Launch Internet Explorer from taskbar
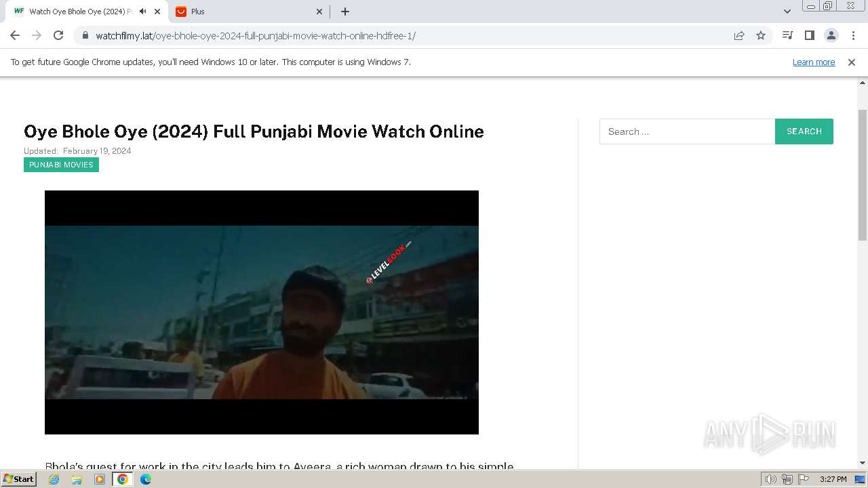 (x=54, y=479)
